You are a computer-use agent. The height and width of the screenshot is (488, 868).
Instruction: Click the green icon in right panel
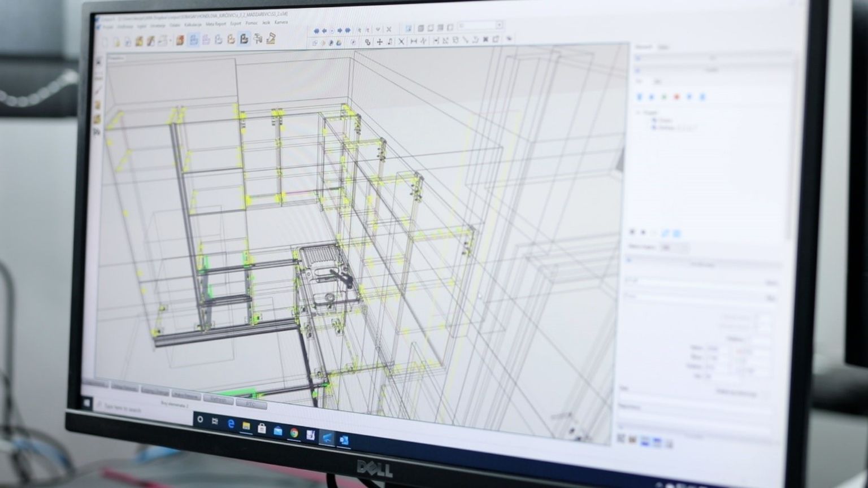[664, 97]
